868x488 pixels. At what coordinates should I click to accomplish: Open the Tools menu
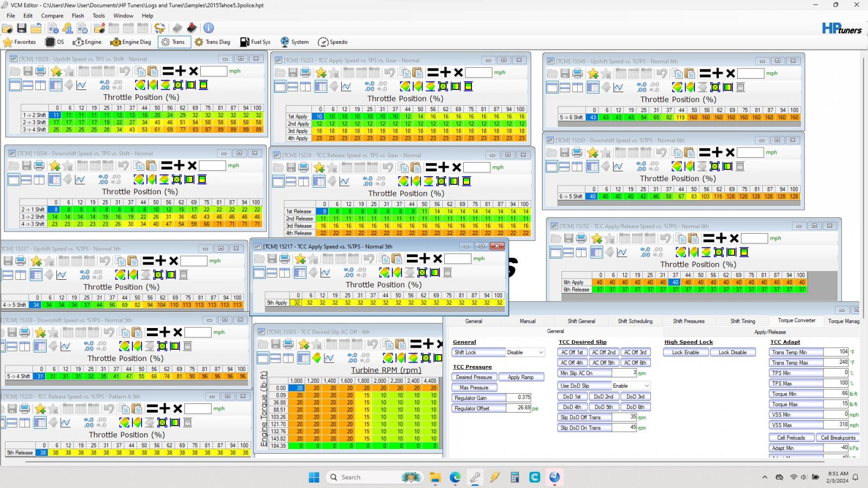(99, 16)
